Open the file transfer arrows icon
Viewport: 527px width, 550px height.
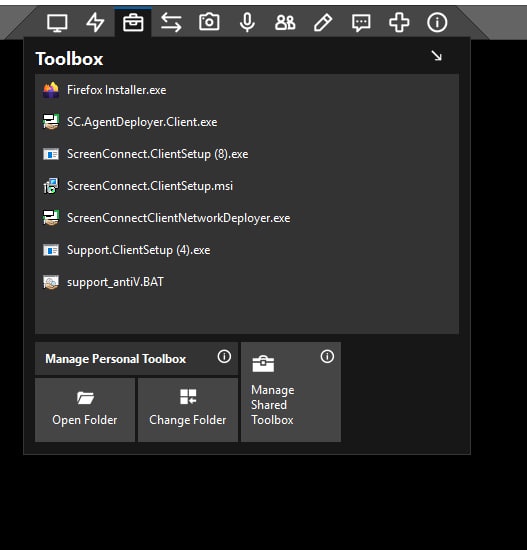tap(171, 23)
